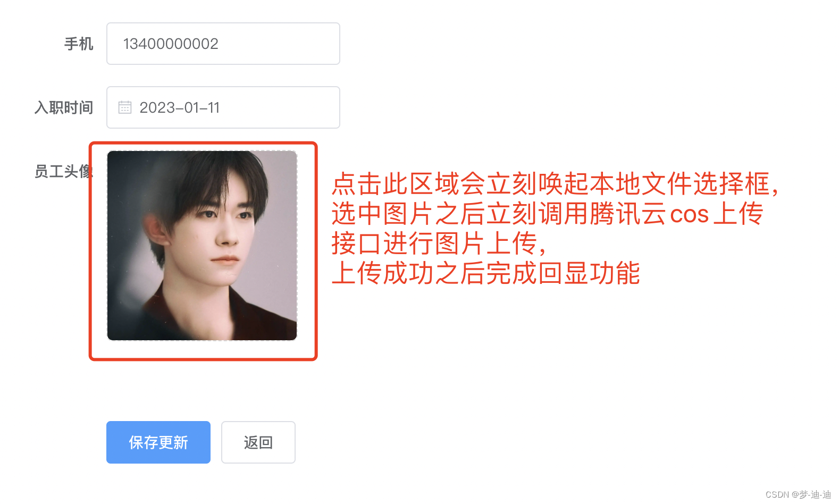This screenshot has height=504, width=839.
Task: Click red note line starting 选中图片之后
Action: click(548, 214)
